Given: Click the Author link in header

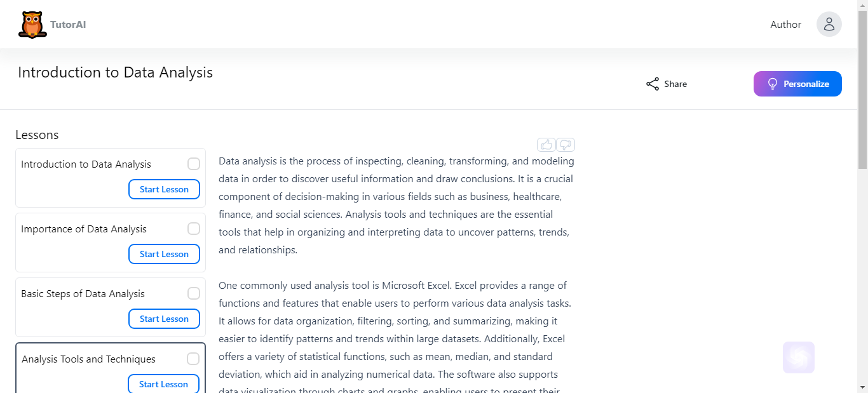Looking at the screenshot, I should click(785, 25).
